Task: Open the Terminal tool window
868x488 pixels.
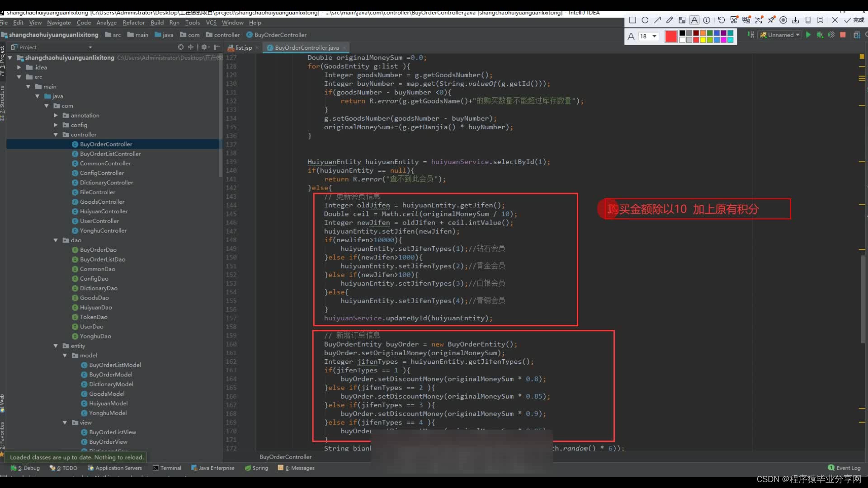Action: pyautogui.click(x=167, y=468)
